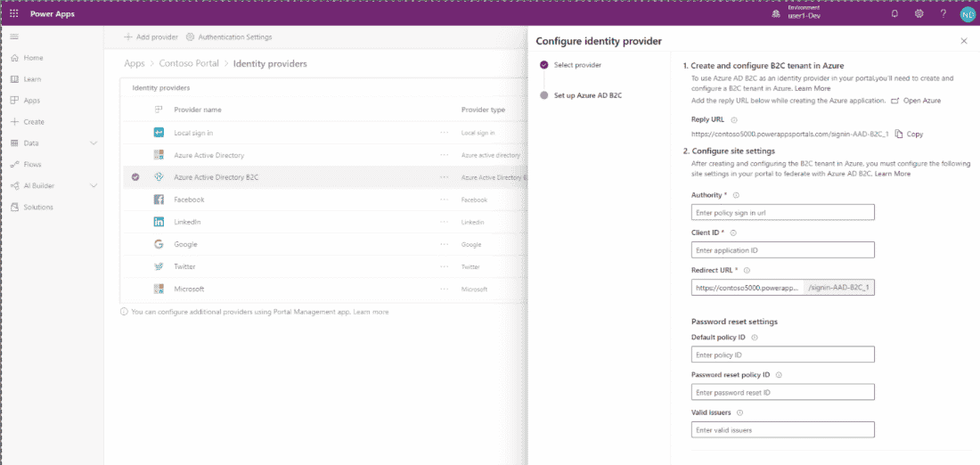Click Add provider in the toolbar
Viewport: 980px width, 465px height.
click(x=151, y=37)
